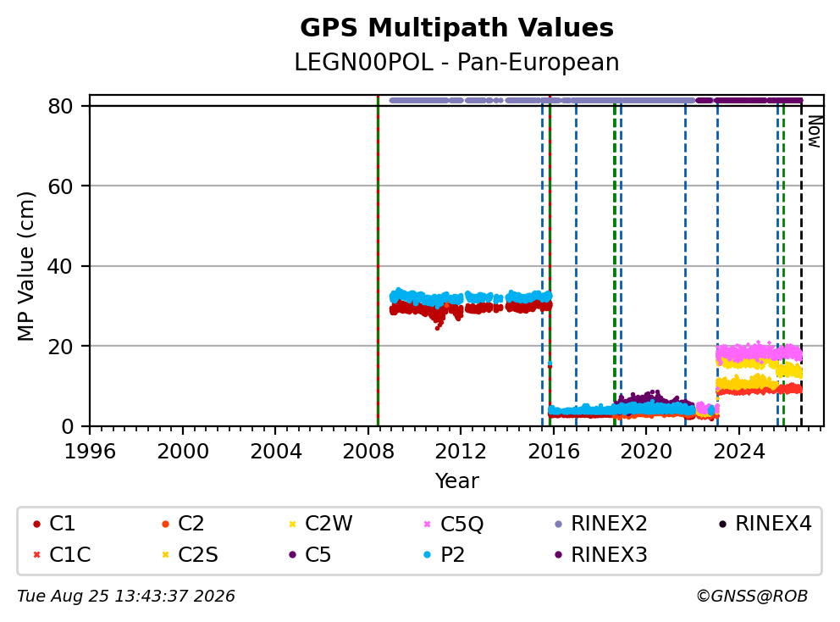Click the pink C5Q data band after 2023
Image resolution: width=840 pixels, height=622 pixels.
(759, 353)
